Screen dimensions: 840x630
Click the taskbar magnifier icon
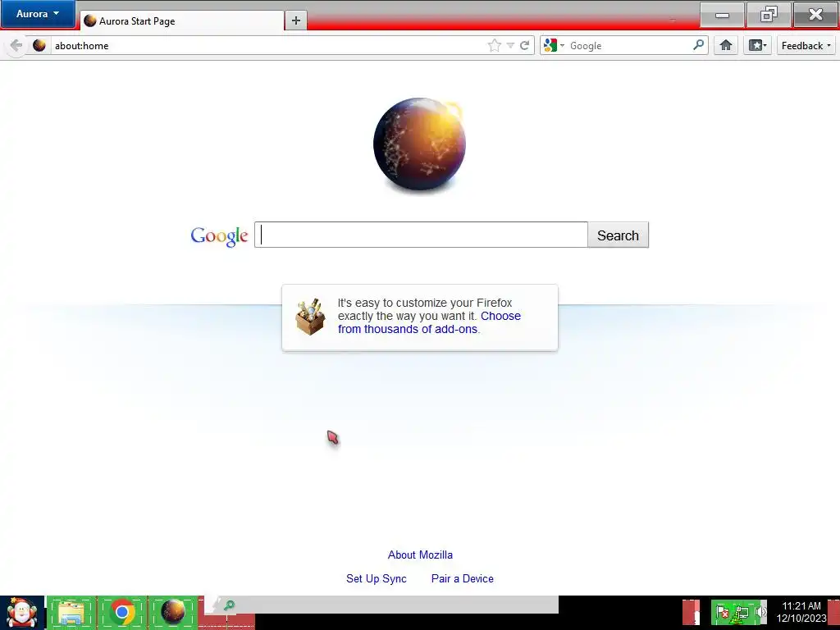pyautogui.click(x=230, y=606)
